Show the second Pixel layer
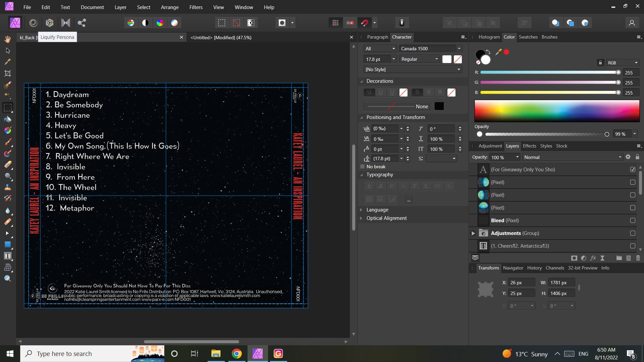Screen dimensions: 644x362 [633, 195]
